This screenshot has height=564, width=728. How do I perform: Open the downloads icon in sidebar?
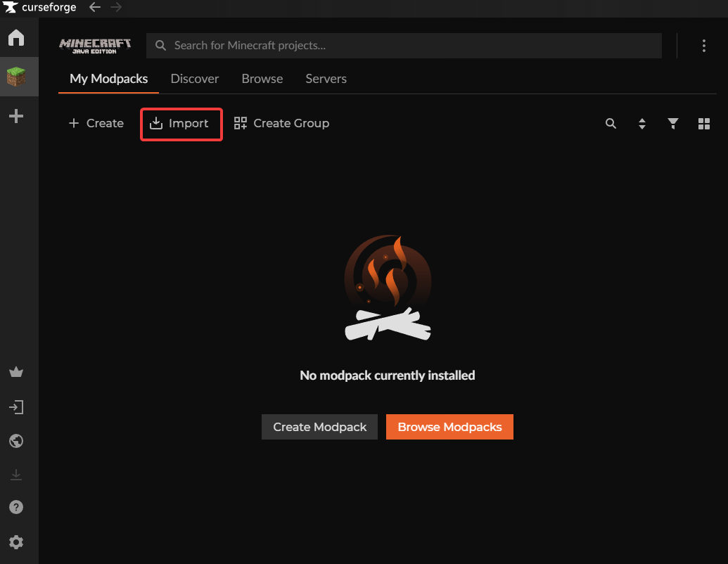16,475
